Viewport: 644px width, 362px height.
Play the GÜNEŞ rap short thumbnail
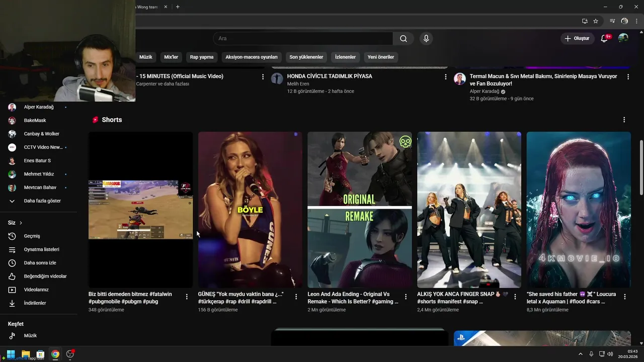pos(250,210)
